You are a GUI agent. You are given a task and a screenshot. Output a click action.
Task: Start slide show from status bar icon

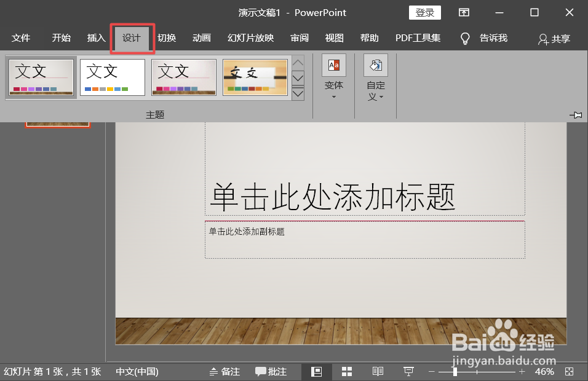408,372
